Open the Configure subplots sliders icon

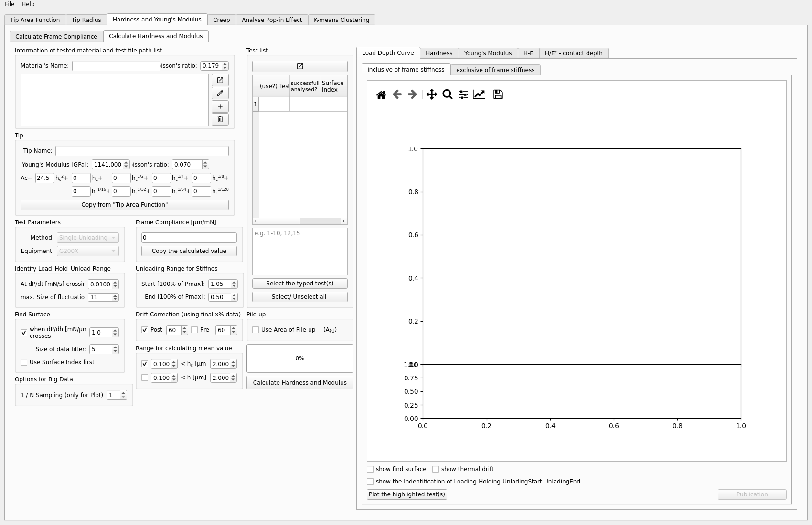[463, 94]
